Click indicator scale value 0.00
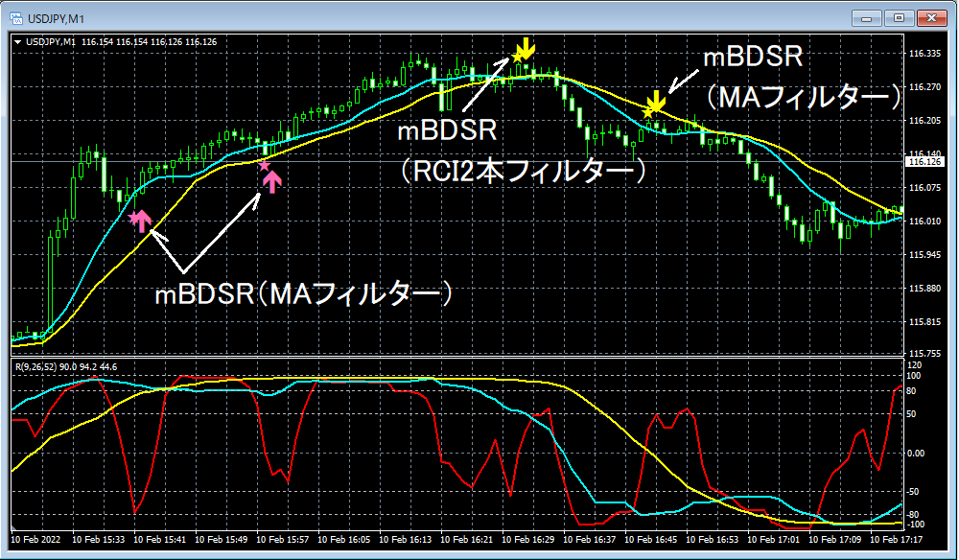The image size is (959, 560). tap(916, 454)
